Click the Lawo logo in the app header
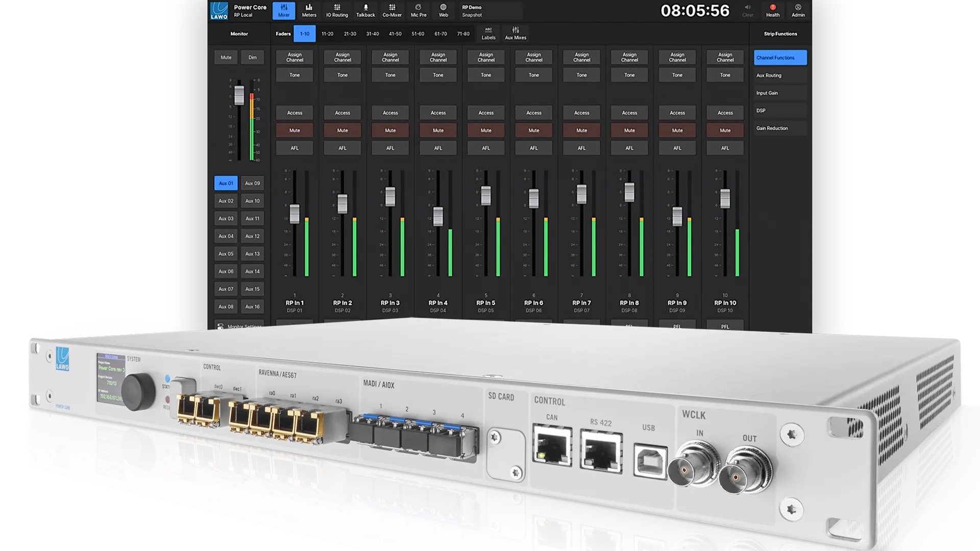 (219, 11)
